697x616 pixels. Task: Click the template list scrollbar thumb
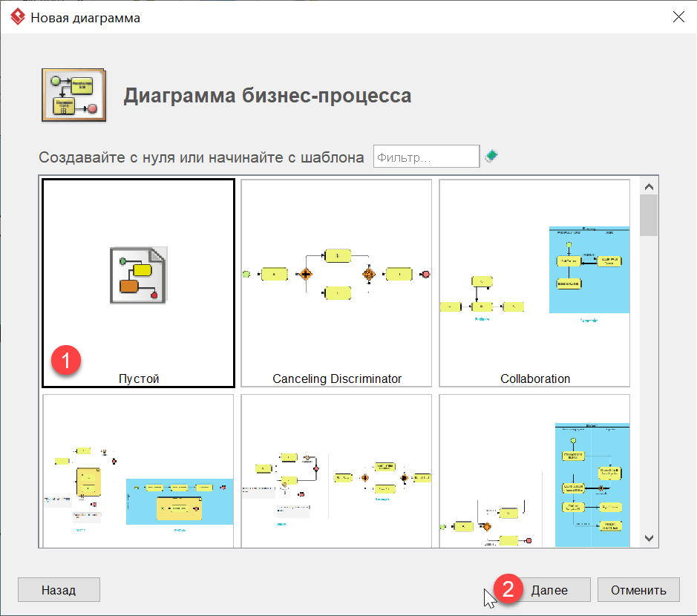[649, 215]
